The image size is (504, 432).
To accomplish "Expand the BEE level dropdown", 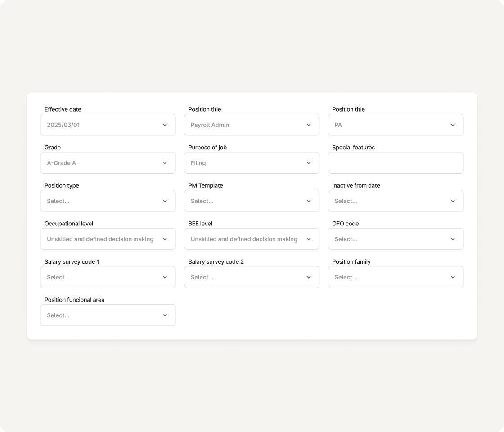I will (x=252, y=239).
